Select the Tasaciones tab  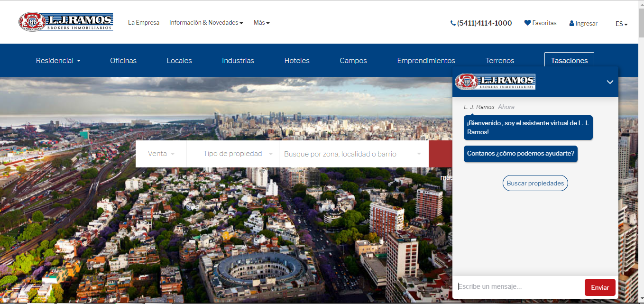(569, 61)
